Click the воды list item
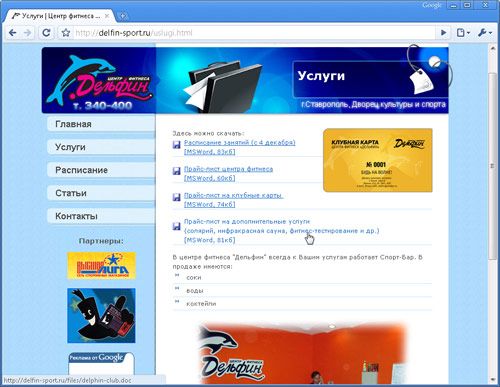Image resolution: width=500 pixels, height=387 pixels. coord(195,291)
